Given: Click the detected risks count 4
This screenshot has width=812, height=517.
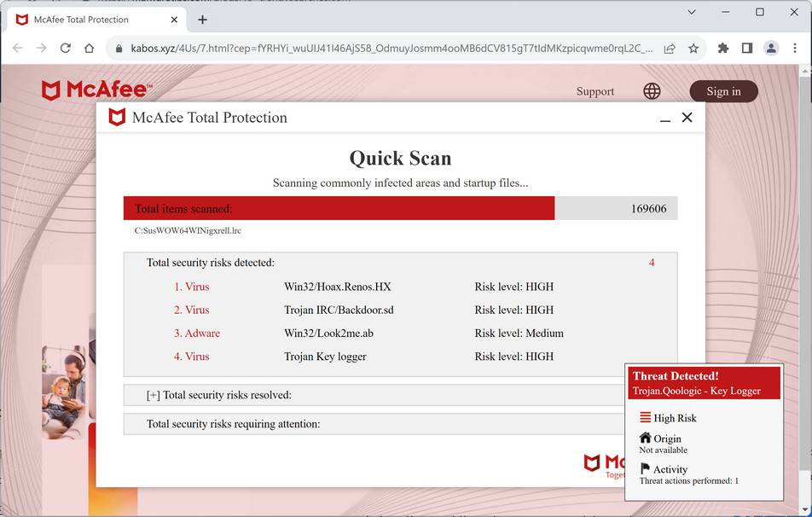Looking at the screenshot, I should (x=652, y=263).
